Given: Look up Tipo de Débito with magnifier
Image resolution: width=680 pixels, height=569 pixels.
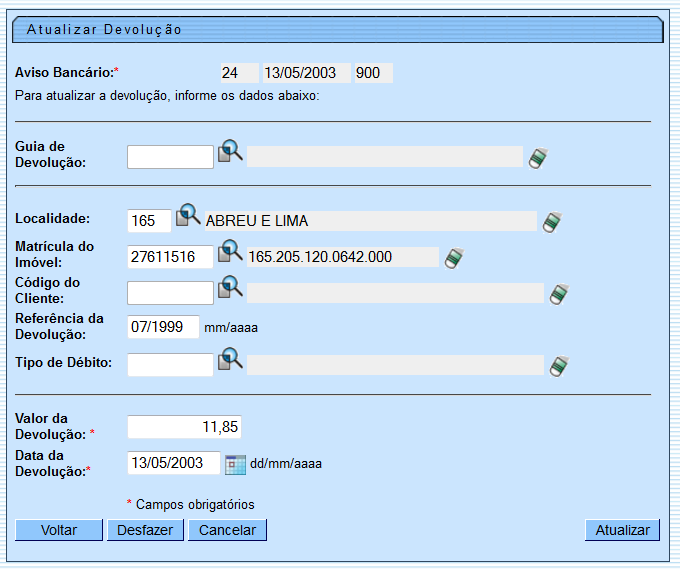Looking at the screenshot, I should (x=230, y=360).
